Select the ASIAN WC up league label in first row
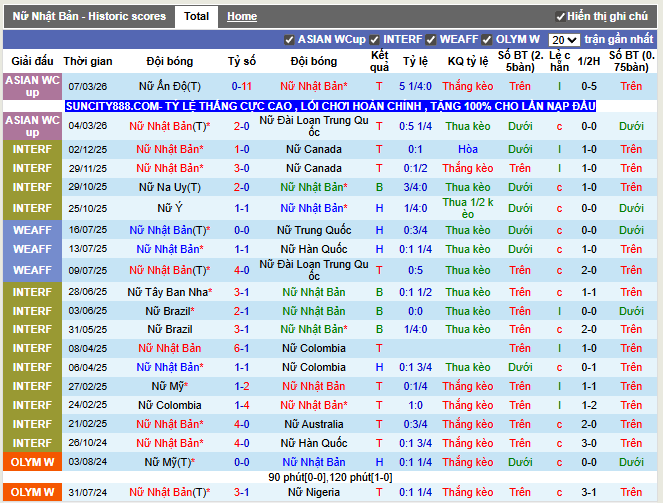664x503 pixels. [x=32, y=86]
